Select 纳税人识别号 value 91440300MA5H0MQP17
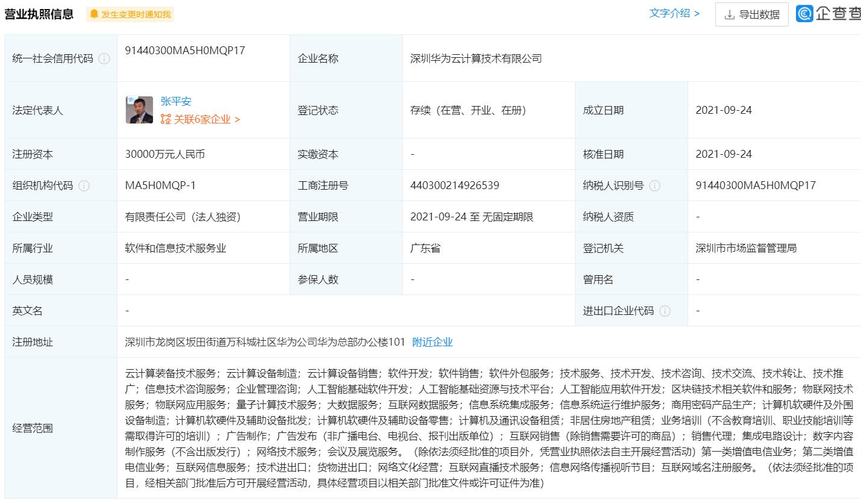This screenshot has width=861, height=504. click(x=756, y=185)
